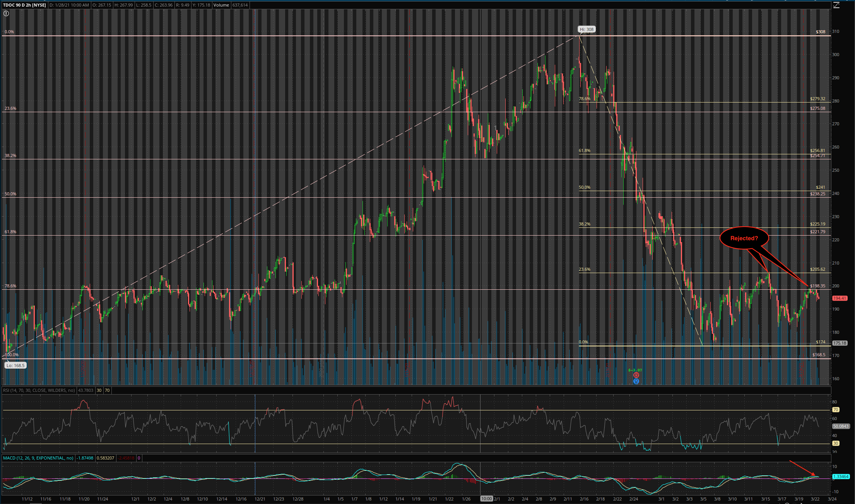This screenshot has height=504, width=855.
Task: Click the TDOC 90 D 2h symbol label
Action: pos(24,5)
